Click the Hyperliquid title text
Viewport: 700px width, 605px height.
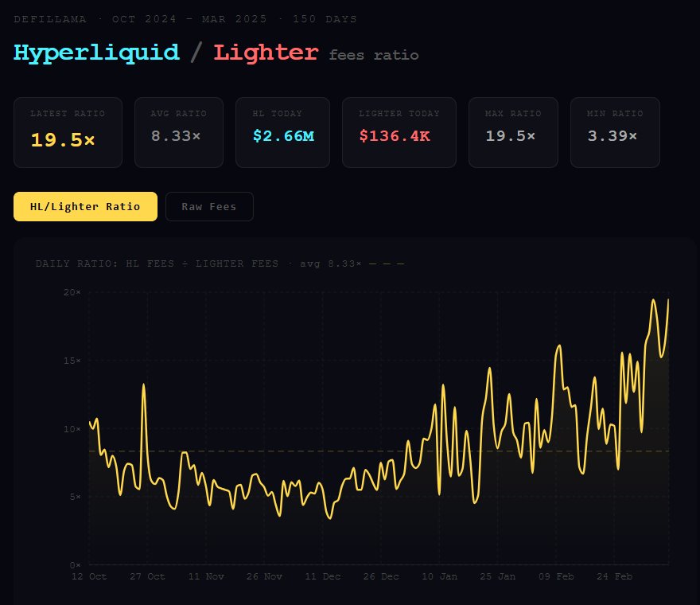point(96,53)
